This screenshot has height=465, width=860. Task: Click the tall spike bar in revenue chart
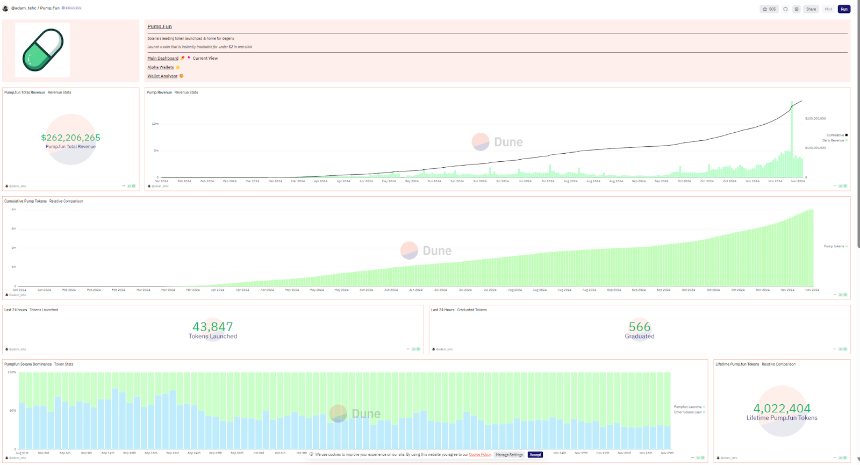(791, 139)
